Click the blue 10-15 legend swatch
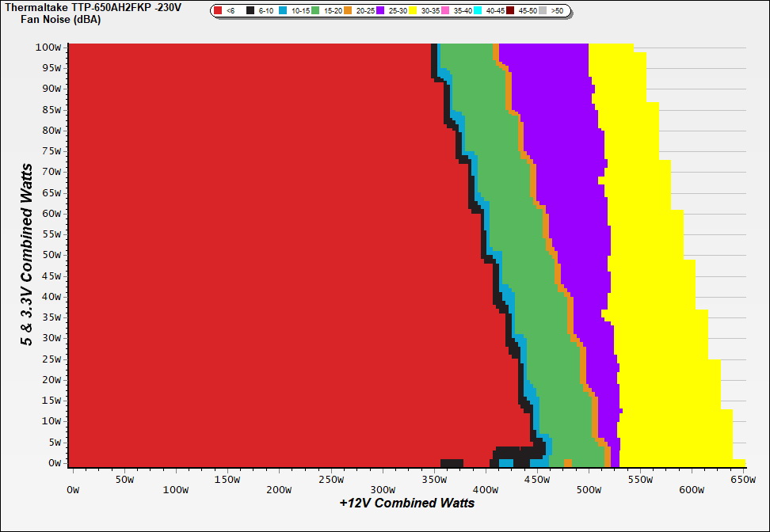Viewport: 770px width, 532px height. click(x=284, y=11)
